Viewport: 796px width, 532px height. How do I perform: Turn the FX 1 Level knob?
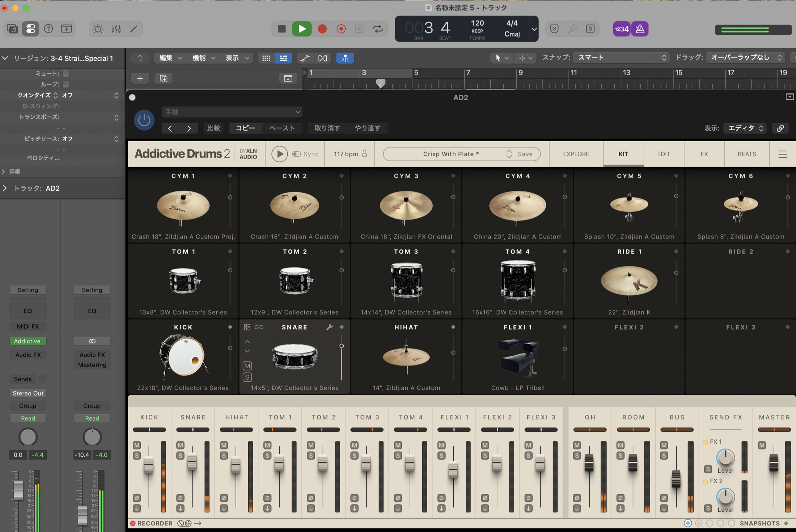(x=725, y=458)
